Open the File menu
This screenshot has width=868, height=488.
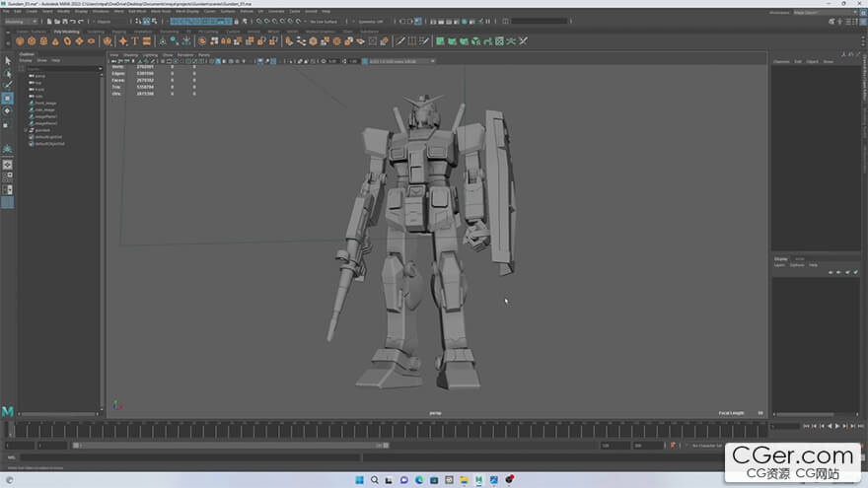click(6, 11)
